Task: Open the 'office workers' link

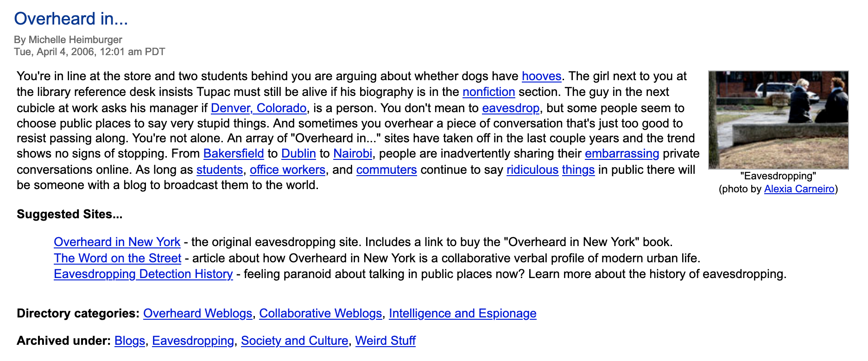Action: click(x=287, y=170)
